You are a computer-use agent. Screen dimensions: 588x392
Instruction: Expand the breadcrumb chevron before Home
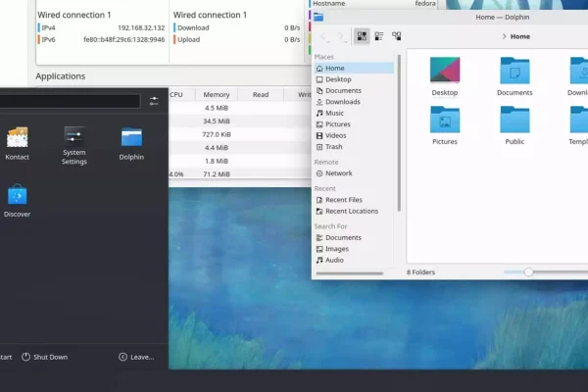(504, 36)
